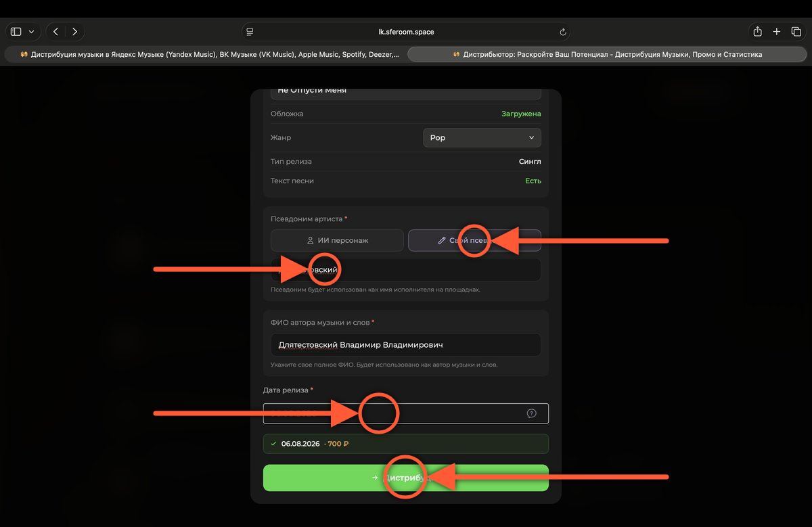Click the green Есть lyrics status
This screenshot has height=527, width=812.
pos(533,181)
